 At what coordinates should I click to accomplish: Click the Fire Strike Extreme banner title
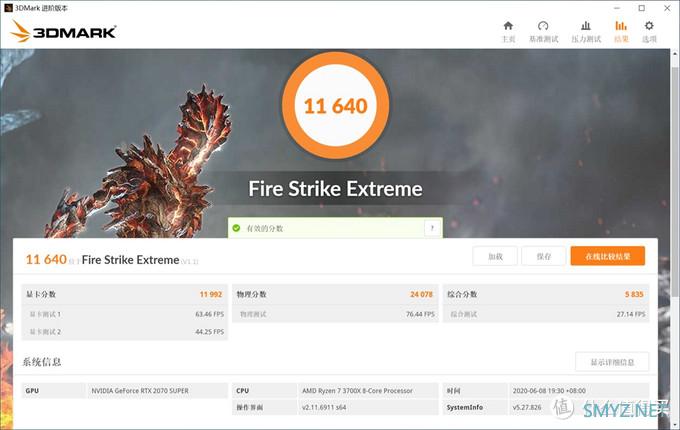coord(335,189)
